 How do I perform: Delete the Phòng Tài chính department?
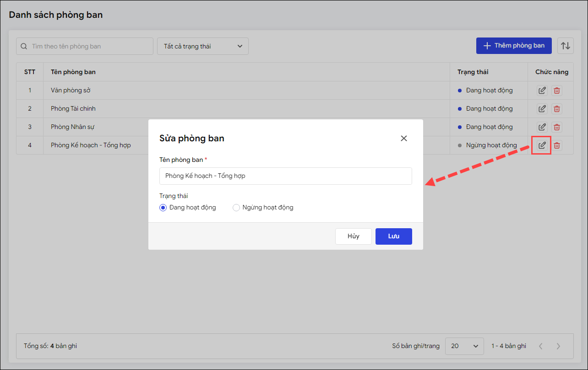[x=557, y=109]
